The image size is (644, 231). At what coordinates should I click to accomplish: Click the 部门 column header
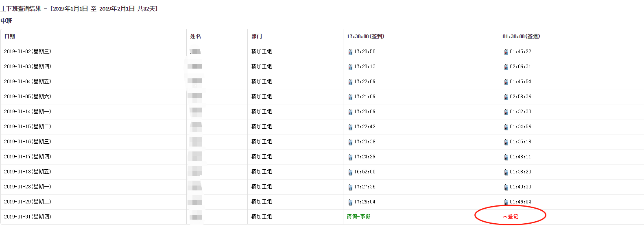pyautogui.click(x=257, y=37)
